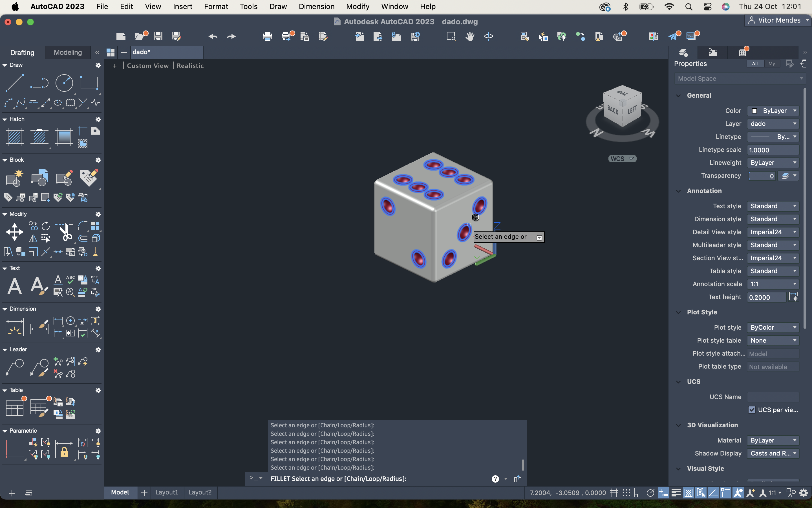
Task: Open the Model Space selector dropdown
Action: pos(740,78)
